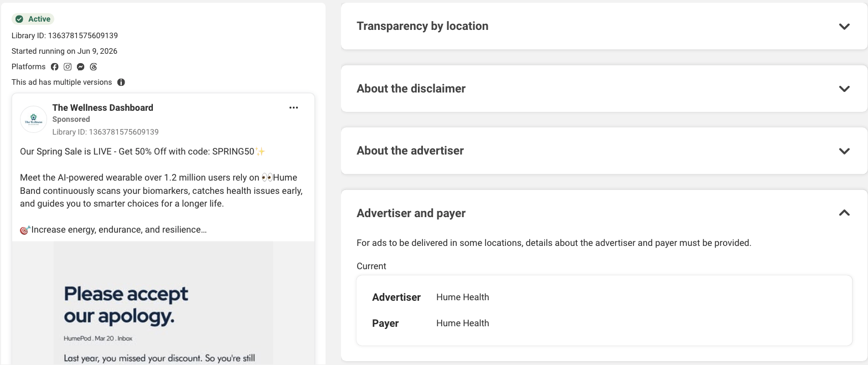Click the Threads platform icon
The image size is (868, 365).
coord(94,66)
